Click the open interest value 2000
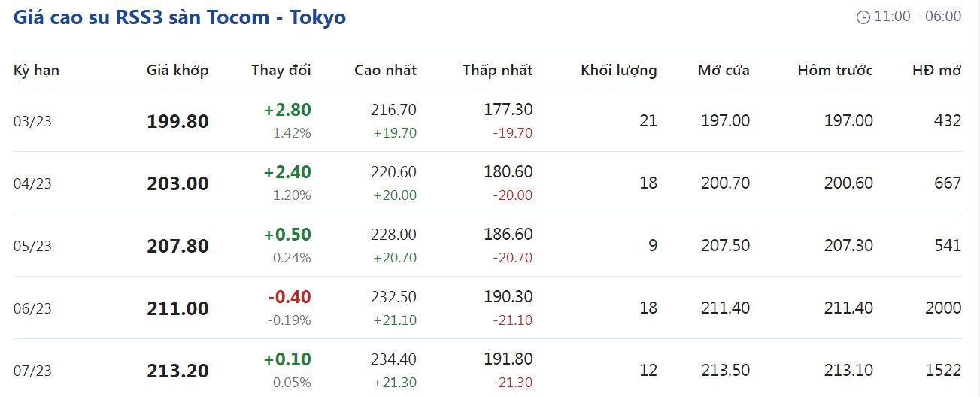Image resolution: width=980 pixels, height=397 pixels. pyautogui.click(x=943, y=308)
